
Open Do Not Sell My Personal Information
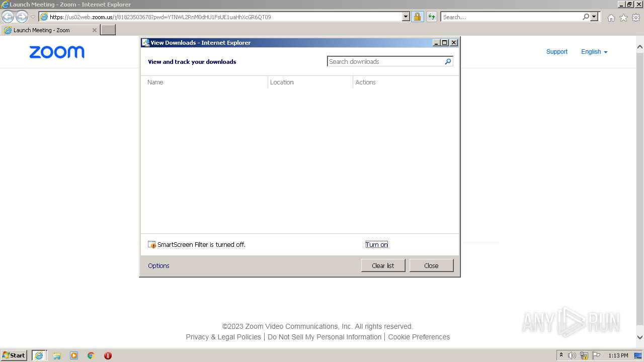pos(325,337)
